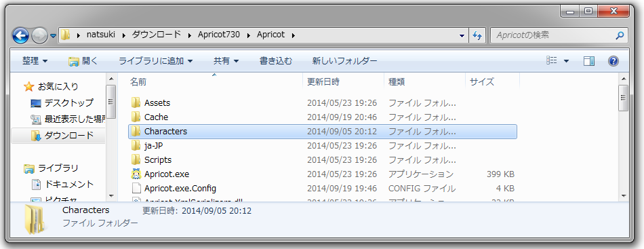Click large Characters folder thumbnail in details
This screenshot has height=249, width=644.
(35, 220)
